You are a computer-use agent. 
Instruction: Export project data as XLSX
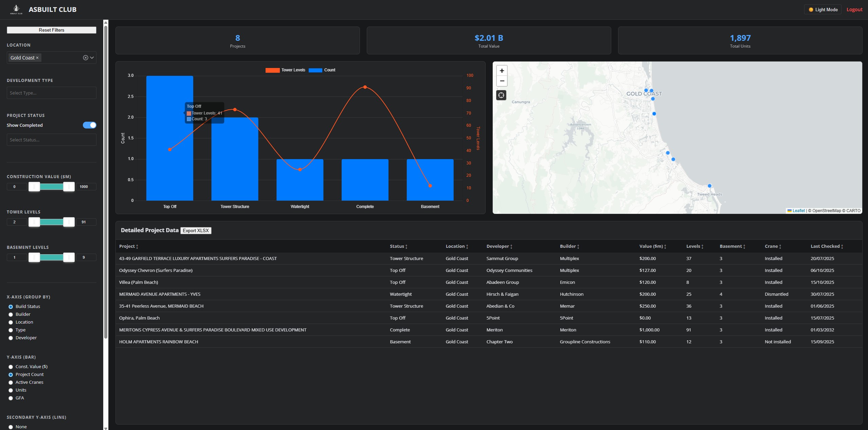click(x=196, y=230)
